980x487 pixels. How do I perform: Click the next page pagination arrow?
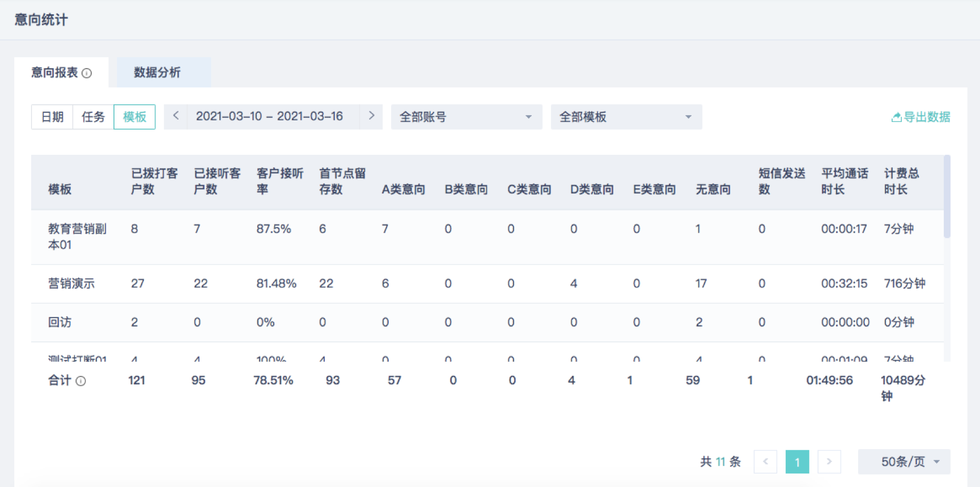pyautogui.click(x=829, y=461)
